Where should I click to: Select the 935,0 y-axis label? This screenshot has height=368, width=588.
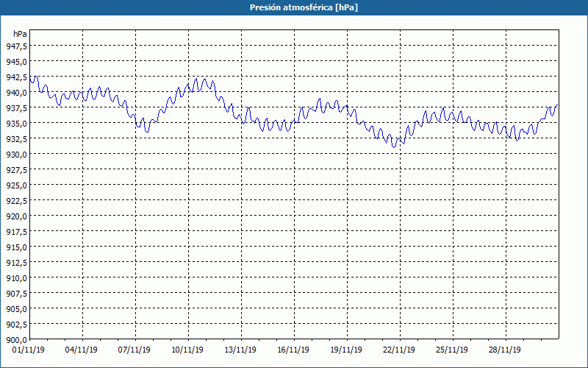point(16,124)
